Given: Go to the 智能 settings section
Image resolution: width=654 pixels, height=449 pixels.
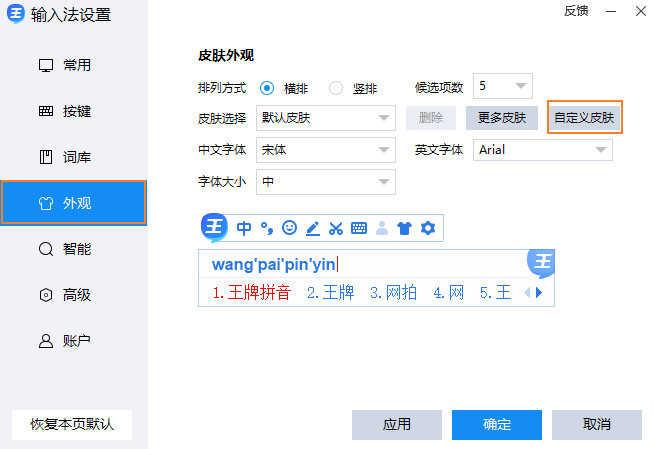Looking at the screenshot, I should 74,249.
